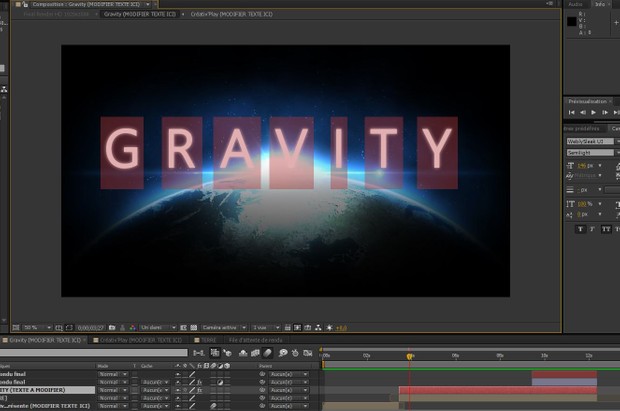Screen dimensions: 620x411
Task: Click the black color swatch in Info panel
Action: point(572,21)
